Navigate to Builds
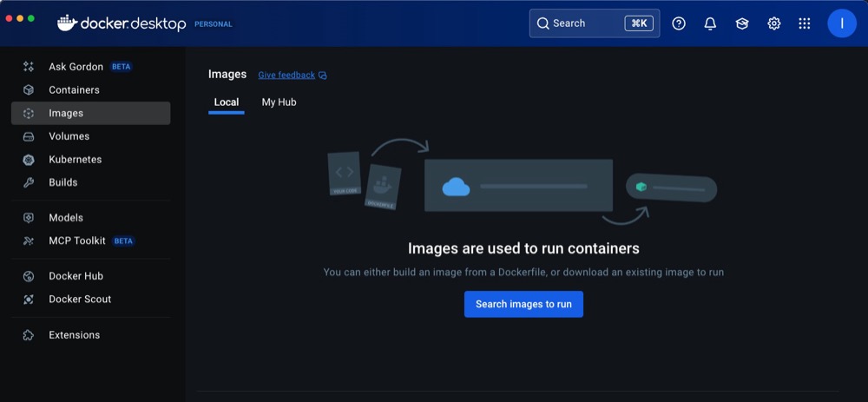Image resolution: width=868 pixels, height=402 pixels. (91, 182)
